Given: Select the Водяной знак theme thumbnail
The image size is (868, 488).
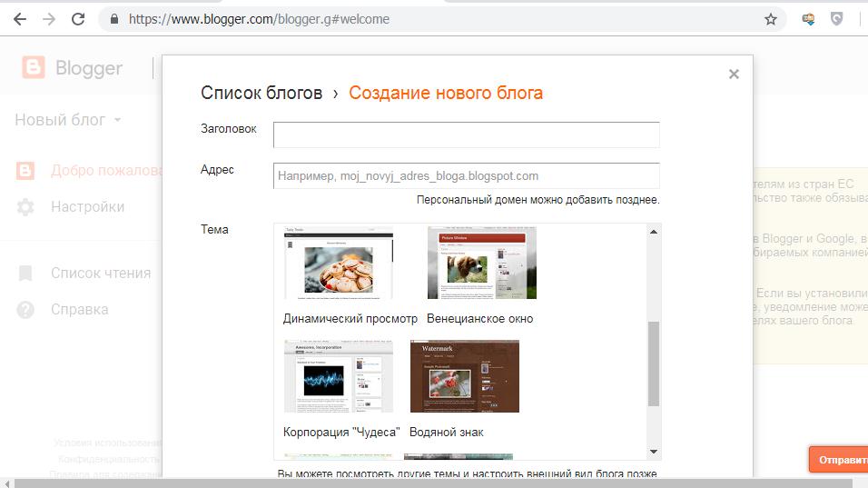Looking at the screenshot, I should click(x=465, y=376).
